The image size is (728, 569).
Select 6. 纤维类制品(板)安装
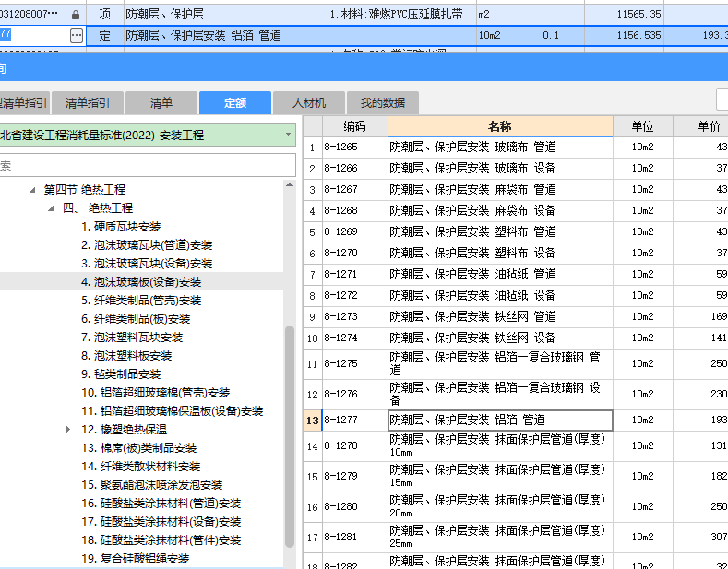click(x=136, y=319)
